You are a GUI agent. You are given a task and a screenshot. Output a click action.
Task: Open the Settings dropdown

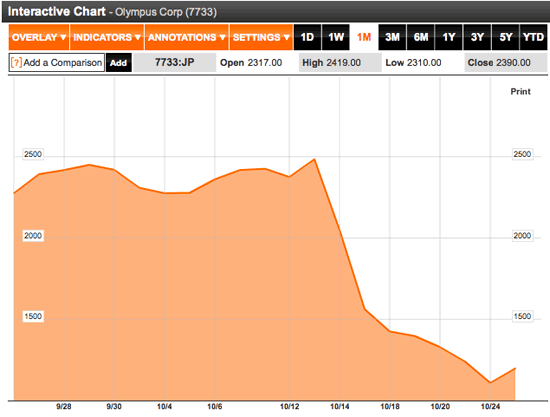(x=261, y=37)
